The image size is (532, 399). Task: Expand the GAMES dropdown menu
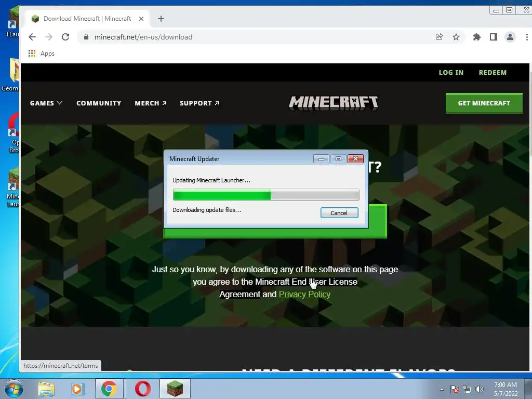click(x=46, y=103)
